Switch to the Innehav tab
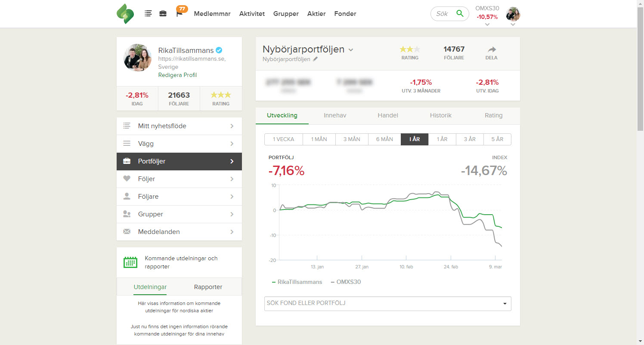The width and height of the screenshot is (644, 345). [335, 115]
